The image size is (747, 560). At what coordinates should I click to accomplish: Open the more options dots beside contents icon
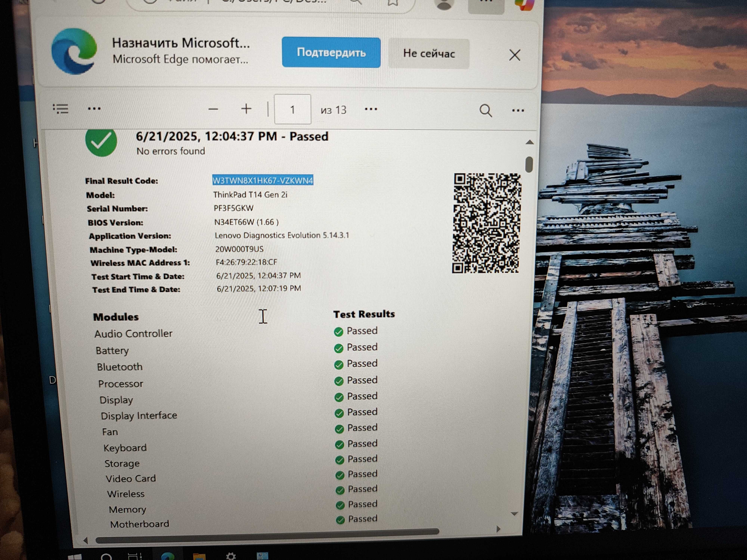click(94, 109)
